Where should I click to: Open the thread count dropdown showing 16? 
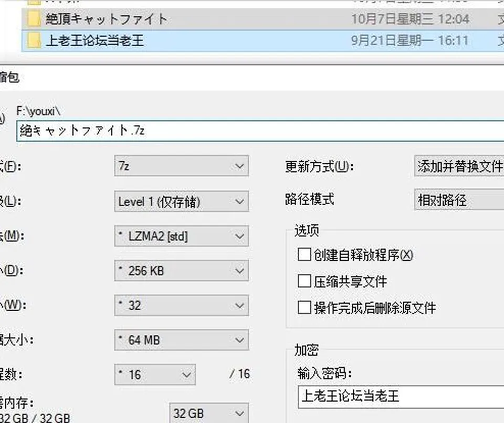(154, 375)
